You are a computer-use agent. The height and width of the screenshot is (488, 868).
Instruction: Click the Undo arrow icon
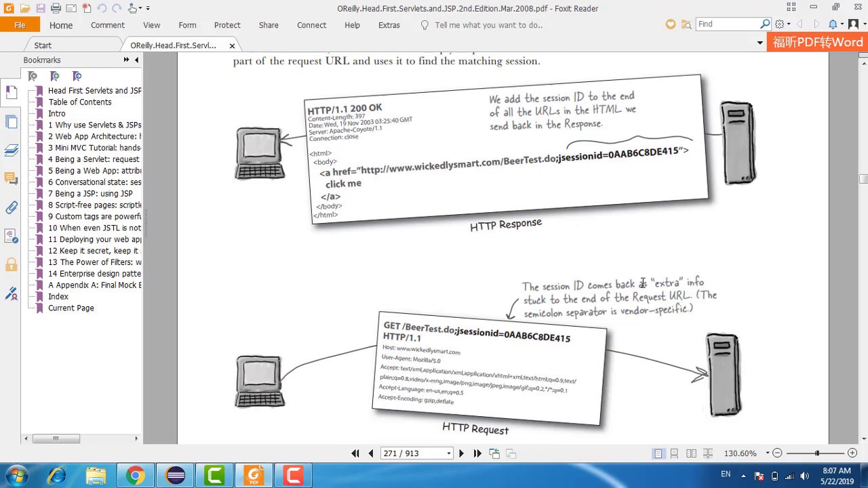click(x=102, y=8)
